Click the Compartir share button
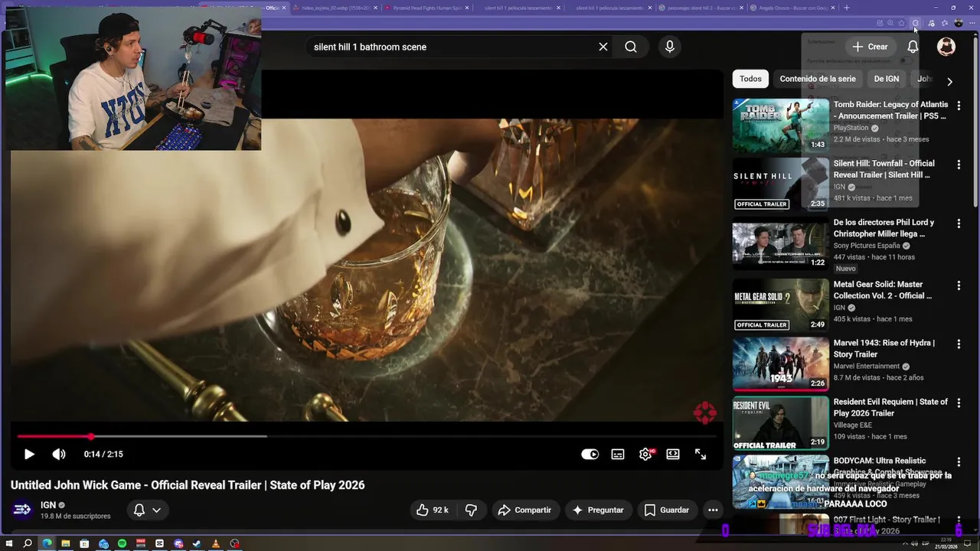This screenshot has width=980, height=551. 524,510
